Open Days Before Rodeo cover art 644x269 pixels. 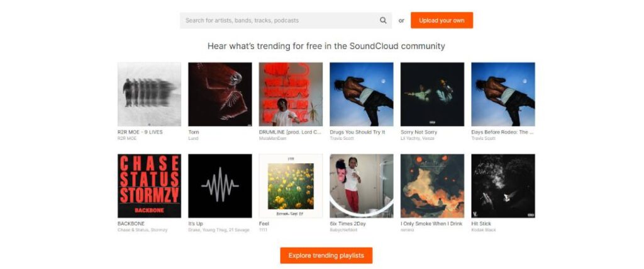coord(503,94)
